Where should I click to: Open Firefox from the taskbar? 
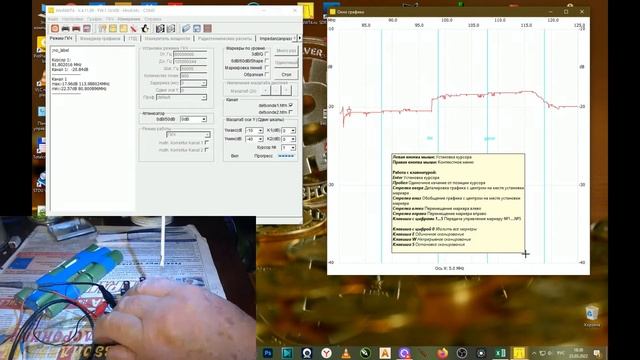tap(443, 353)
